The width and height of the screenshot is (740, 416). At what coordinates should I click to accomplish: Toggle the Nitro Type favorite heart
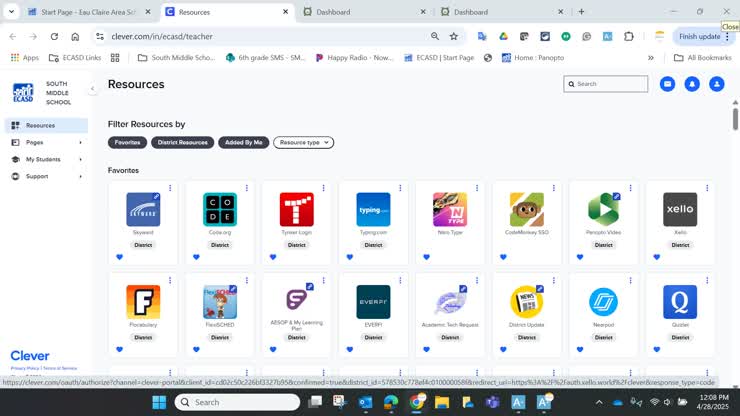427,257
